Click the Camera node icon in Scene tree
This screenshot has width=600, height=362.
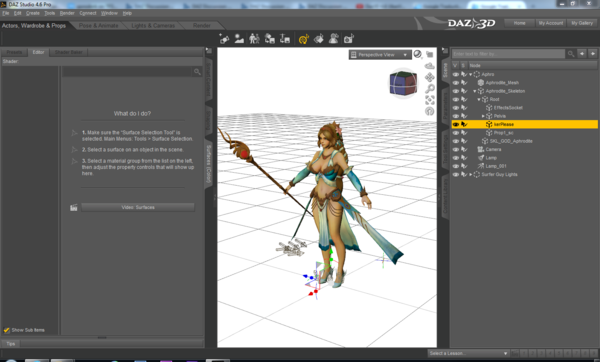pos(481,149)
